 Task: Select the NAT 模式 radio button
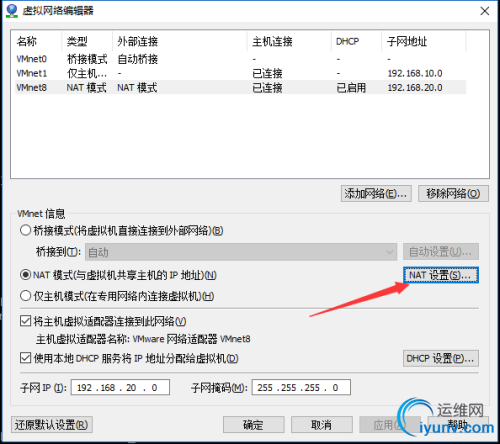[26, 275]
